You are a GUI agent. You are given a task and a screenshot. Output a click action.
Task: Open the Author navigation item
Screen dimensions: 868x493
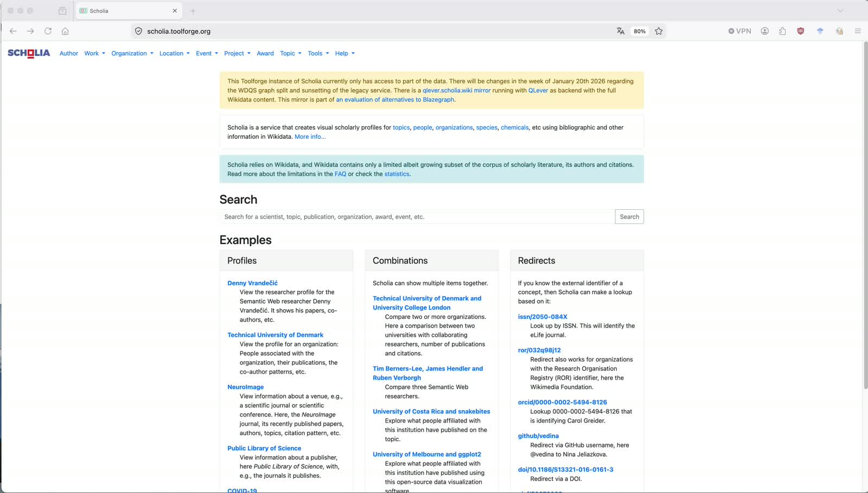(x=69, y=53)
